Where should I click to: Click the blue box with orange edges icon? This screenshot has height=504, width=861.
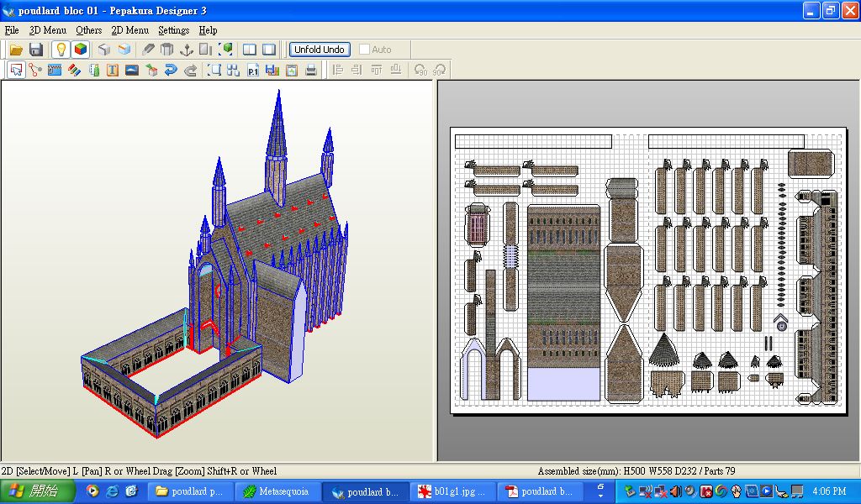point(124,50)
